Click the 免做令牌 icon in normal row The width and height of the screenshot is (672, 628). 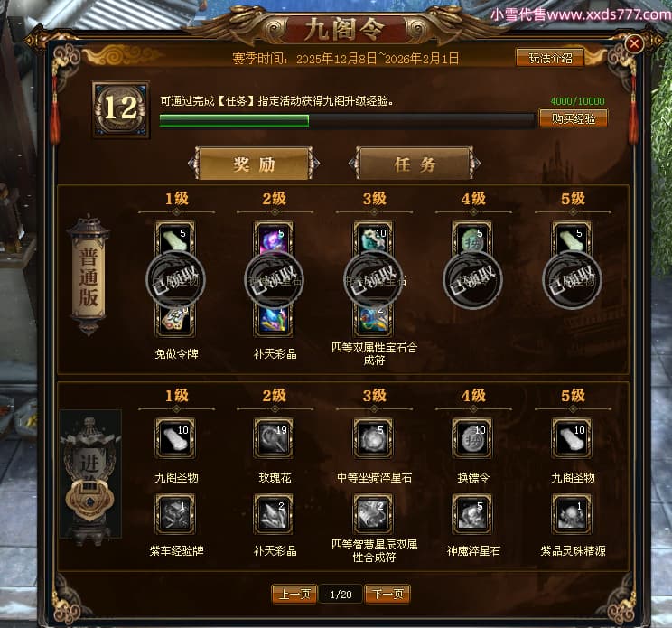point(175,320)
